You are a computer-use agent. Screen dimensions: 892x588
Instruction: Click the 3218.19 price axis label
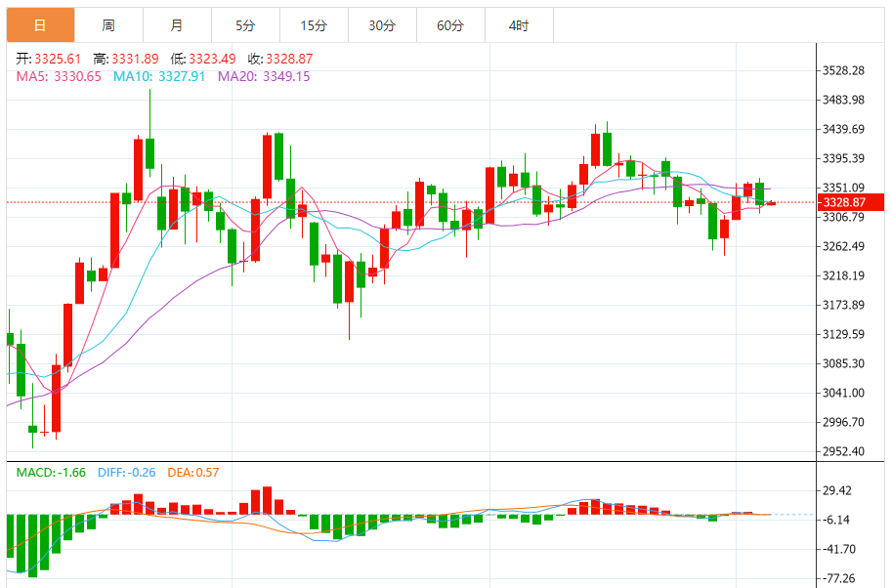843,275
